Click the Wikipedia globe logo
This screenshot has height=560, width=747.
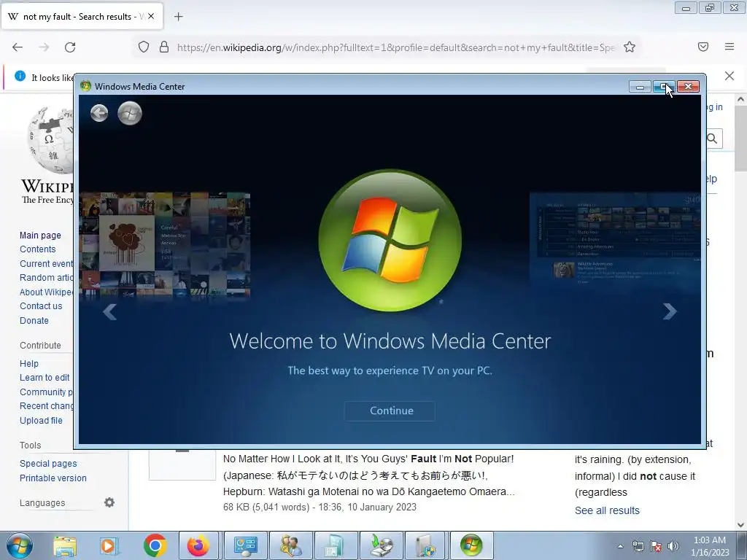pyautogui.click(x=50, y=141)
